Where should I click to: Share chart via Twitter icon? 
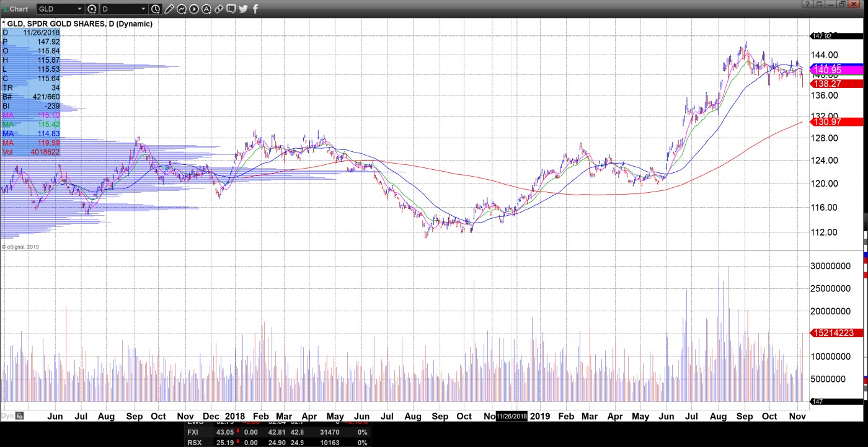pyautogui.click(x=243, y=9)
